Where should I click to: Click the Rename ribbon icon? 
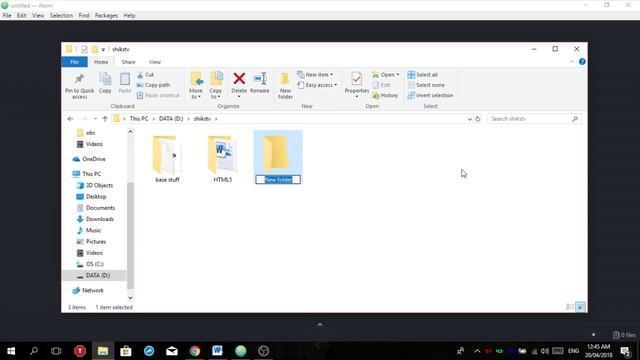[x=260, y=82]
